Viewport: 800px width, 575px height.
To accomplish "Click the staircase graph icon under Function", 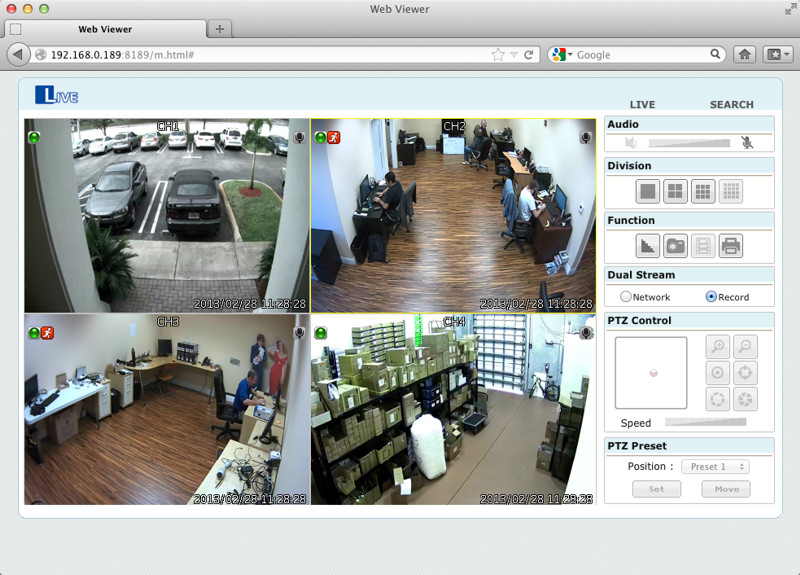I will [648, 246].
